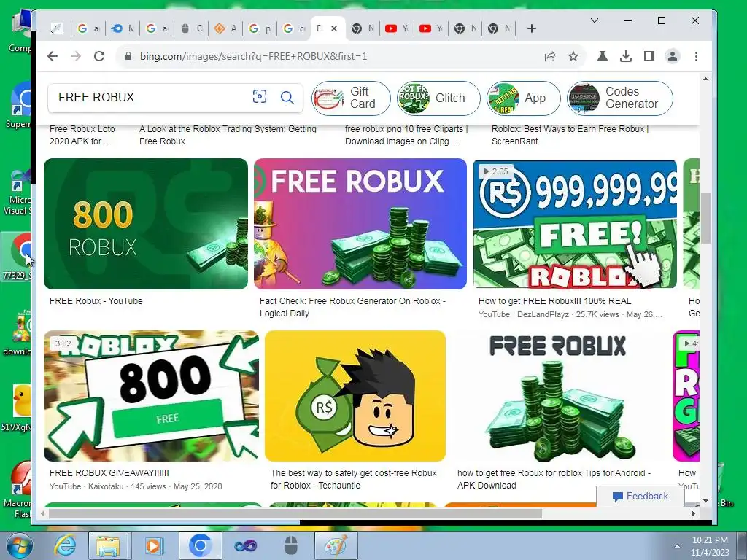Screen dimensions: 747x560
Task: Select the Gift Card suggestion chip
Action: click(351, 98)
